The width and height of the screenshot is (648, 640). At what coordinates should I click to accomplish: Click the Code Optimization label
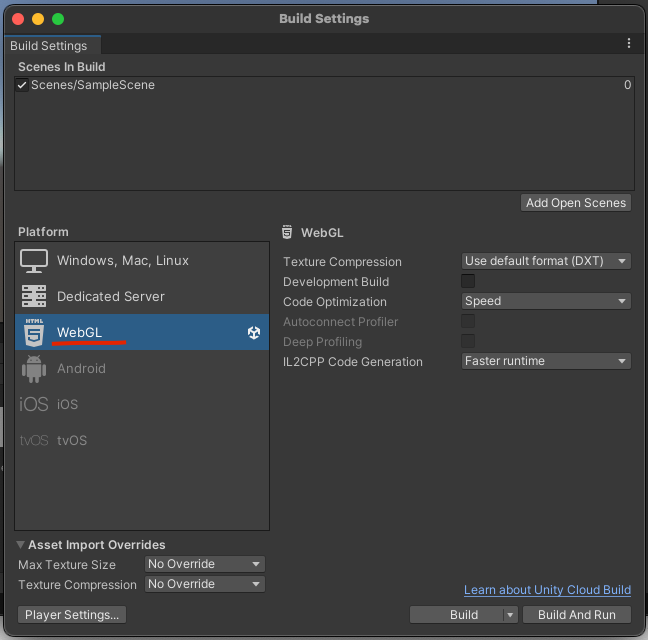[335, 302]
